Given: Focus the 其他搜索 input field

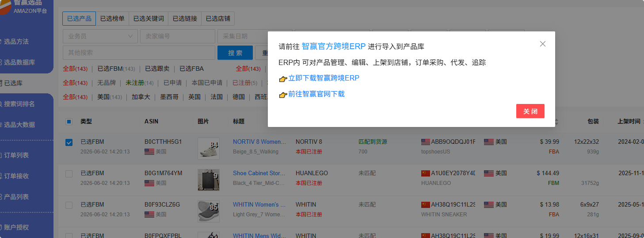Looking at the screenshot, I should tap(139, 53).
